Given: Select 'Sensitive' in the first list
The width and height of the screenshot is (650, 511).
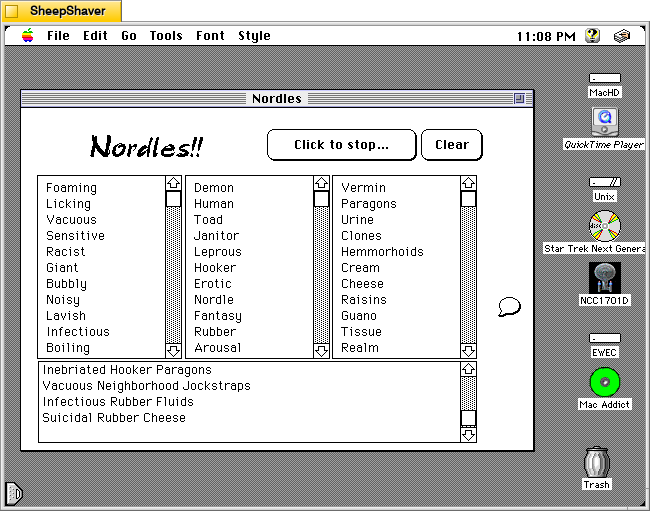Looking at the screenshot, I should point(75,236).
